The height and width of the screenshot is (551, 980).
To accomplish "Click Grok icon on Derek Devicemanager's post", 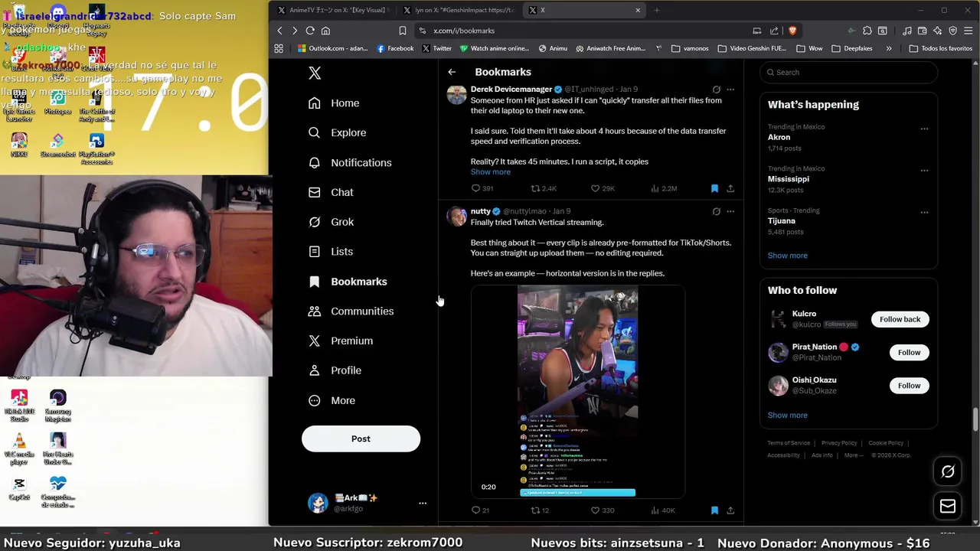I will 716,90.
